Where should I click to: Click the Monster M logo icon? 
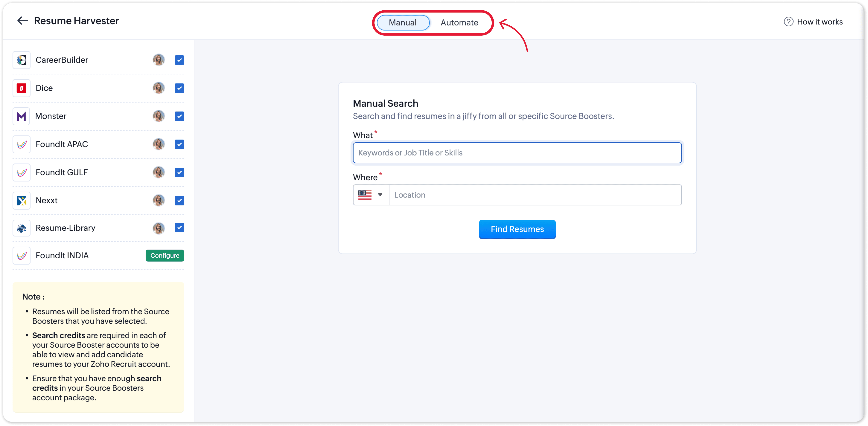[x=22, y=116]
